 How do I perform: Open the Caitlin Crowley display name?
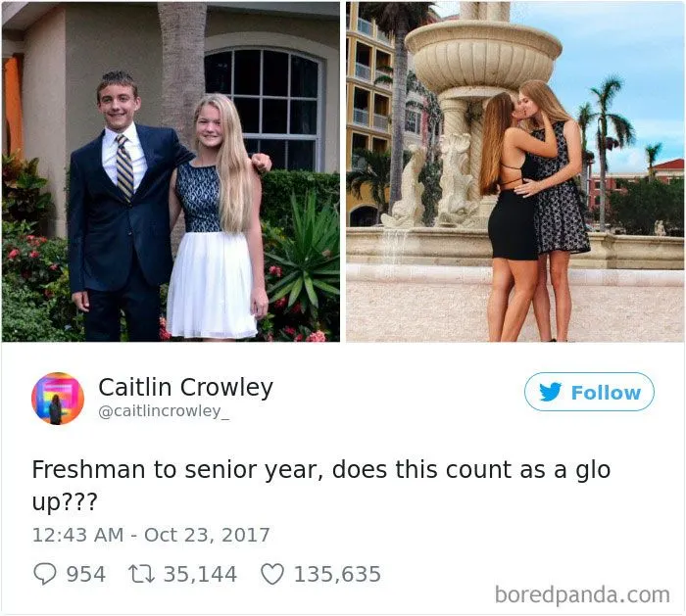click(185, 388)
